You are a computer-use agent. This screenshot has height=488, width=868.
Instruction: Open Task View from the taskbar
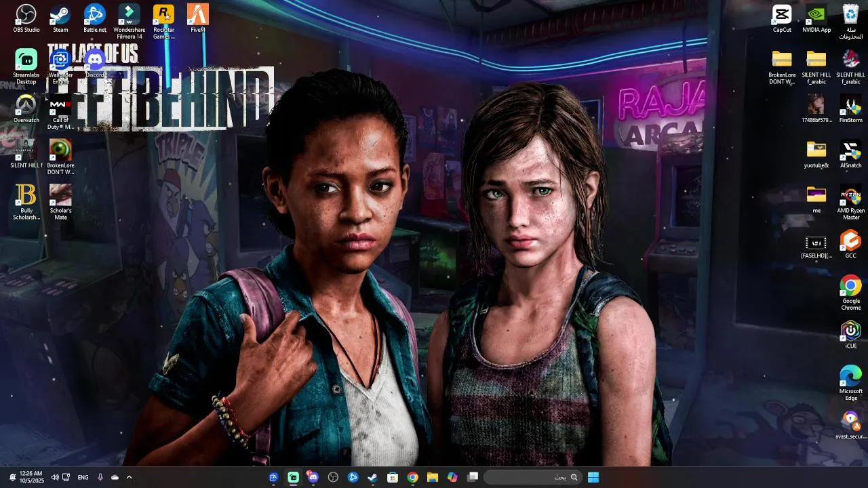coord(473,477)
